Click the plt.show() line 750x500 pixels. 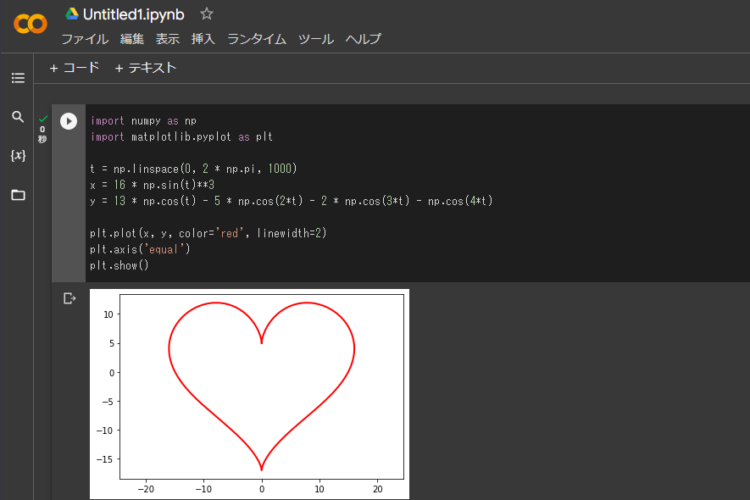coord(120,265)
